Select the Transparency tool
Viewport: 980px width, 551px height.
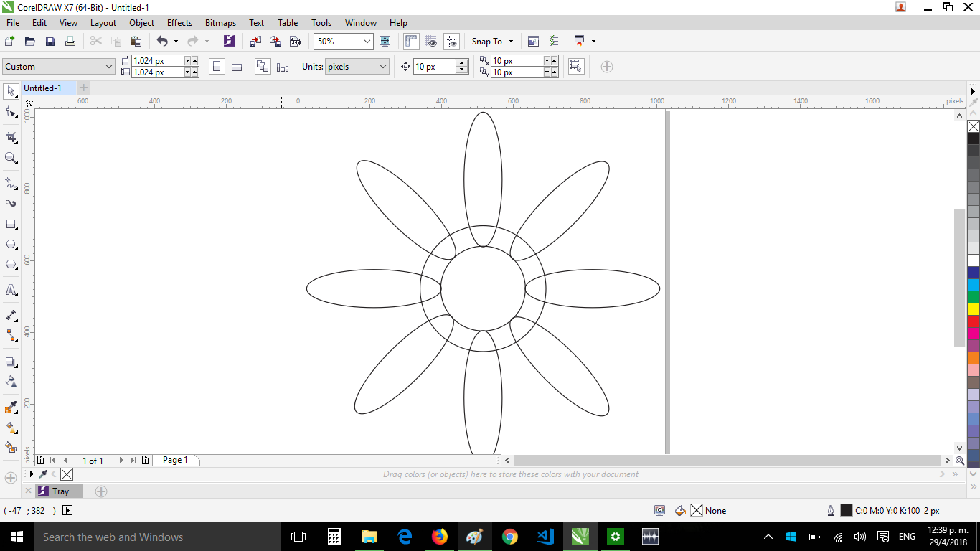click(11, 381)
